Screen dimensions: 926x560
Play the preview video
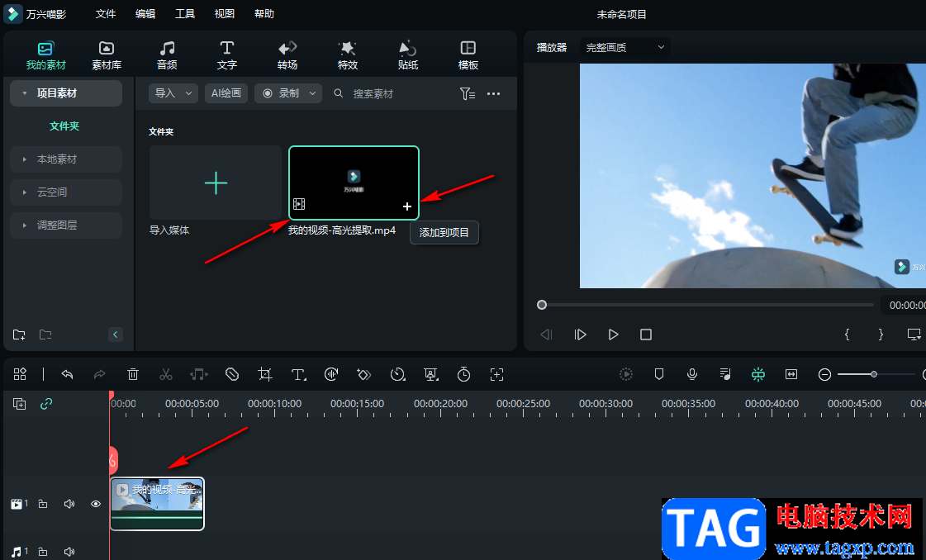pyautogui.click(x=613, y=335)
